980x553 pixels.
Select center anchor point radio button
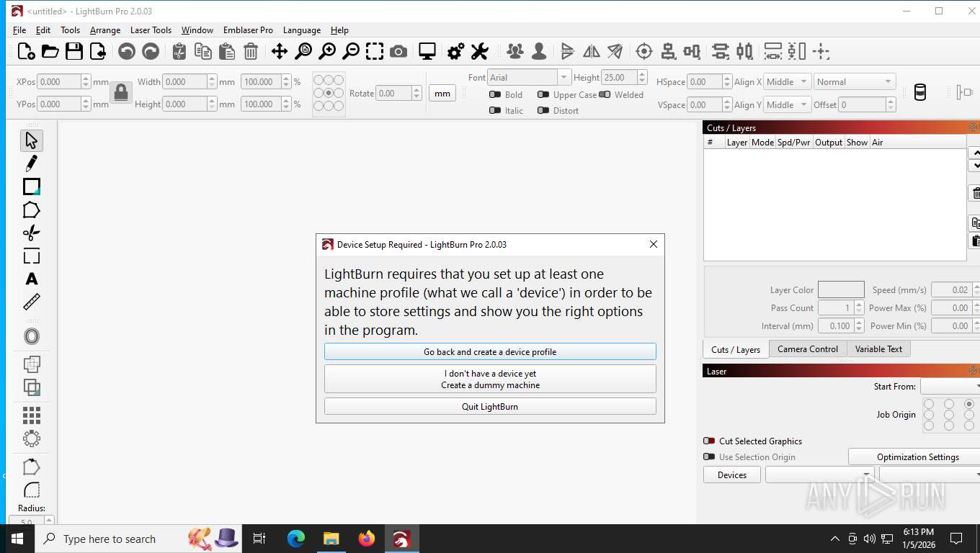329,93
